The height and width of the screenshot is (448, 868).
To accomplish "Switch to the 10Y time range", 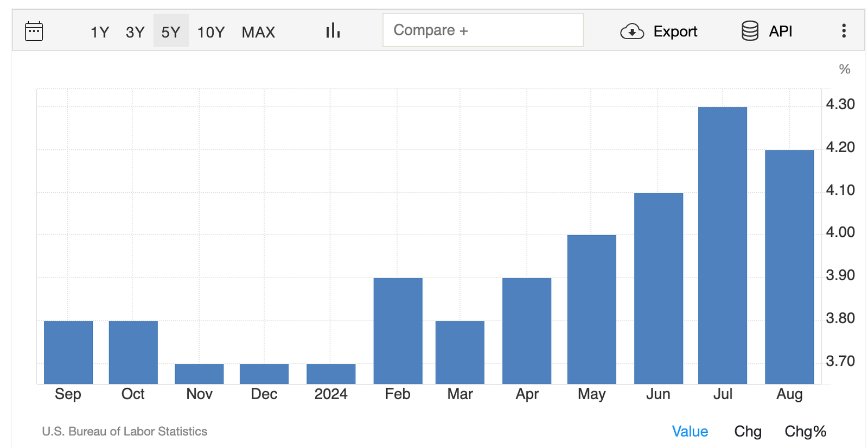I will [x=210, y=32].
